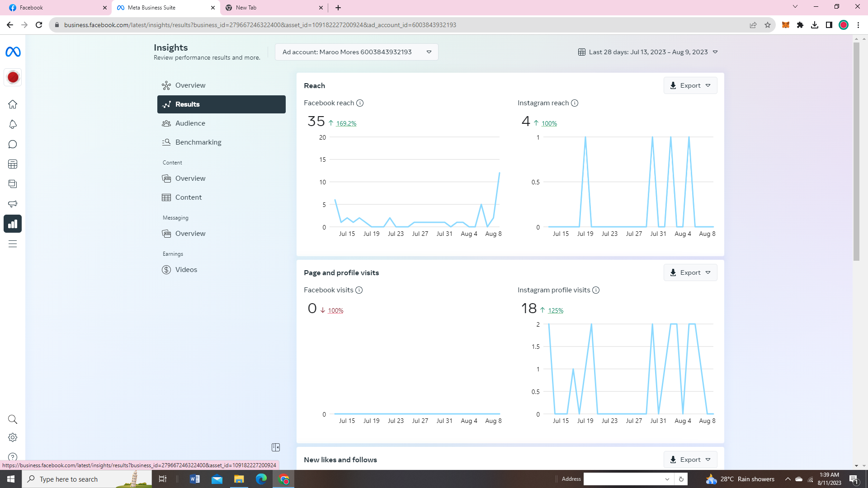Toggle Chrome side panel
Viewport: 868px width, 488px height.
pyautogui.click(x=829, y=25)
